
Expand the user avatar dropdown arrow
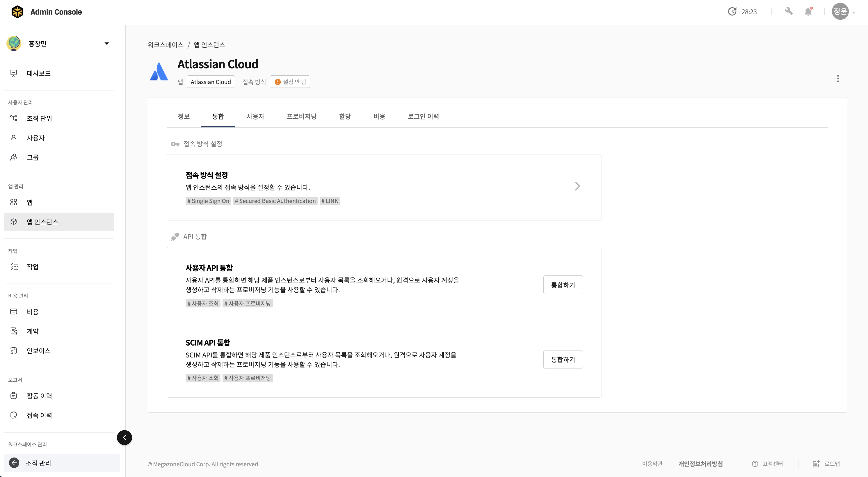pyautogui.click(x=853, y=13)
